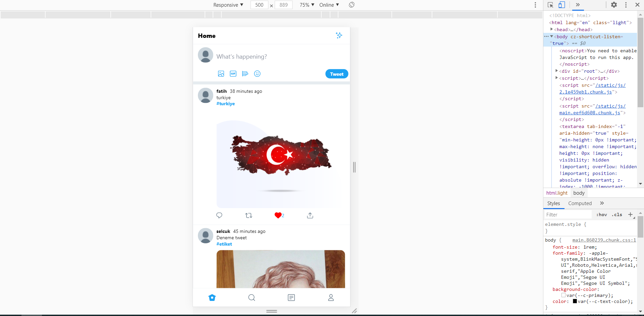644x316 pixels.
Task: Click the black text color swatch
Action: 575,301
